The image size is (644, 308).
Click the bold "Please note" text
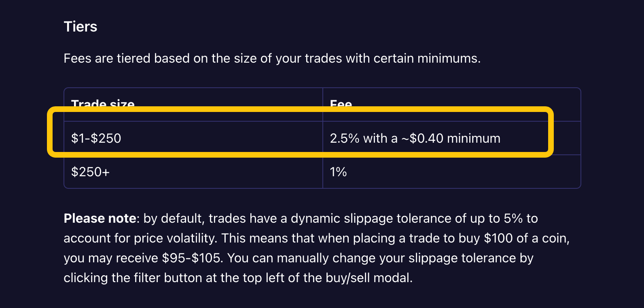pos(100,219)
